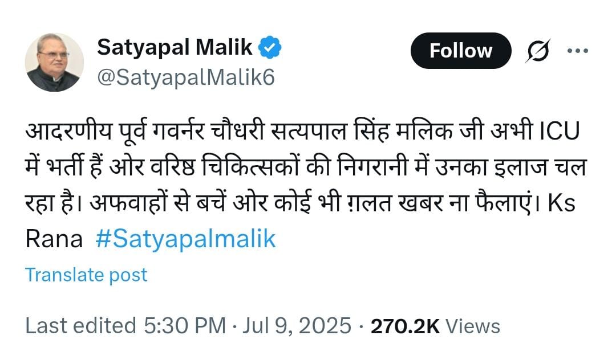Open Satyapal Malik's profile picture
The image size is (616, 364).
pos(54,62)
